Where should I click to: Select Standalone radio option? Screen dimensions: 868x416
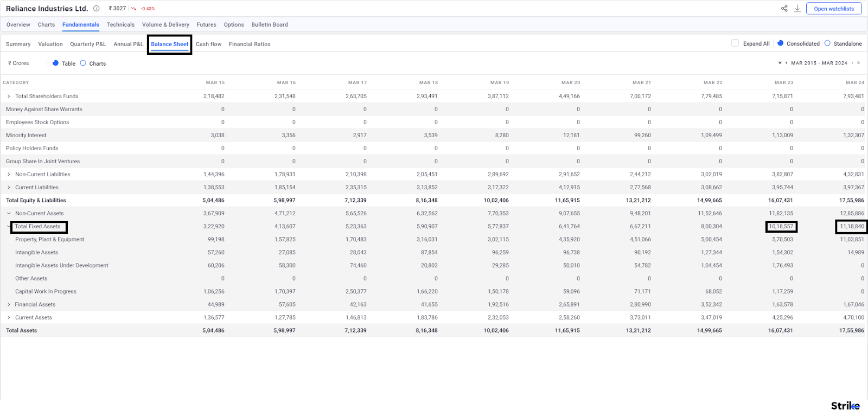pyautogui.click(x=827, y=43)
